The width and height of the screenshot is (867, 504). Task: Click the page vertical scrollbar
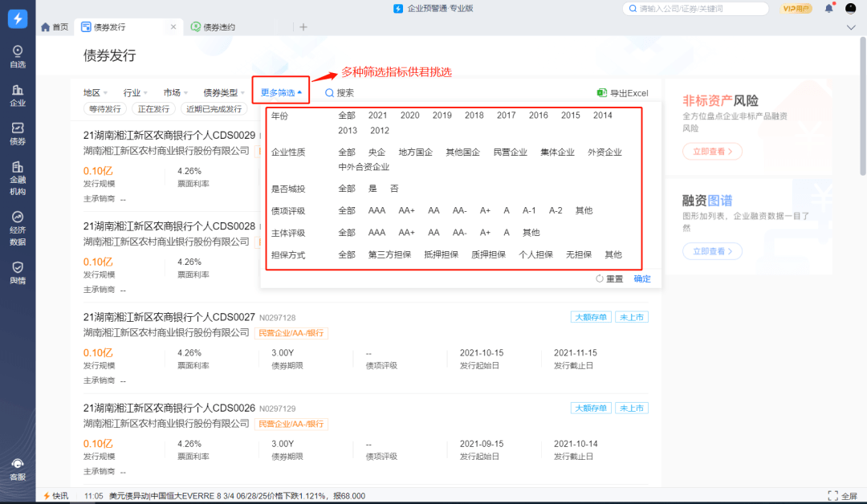click(862, 107)
